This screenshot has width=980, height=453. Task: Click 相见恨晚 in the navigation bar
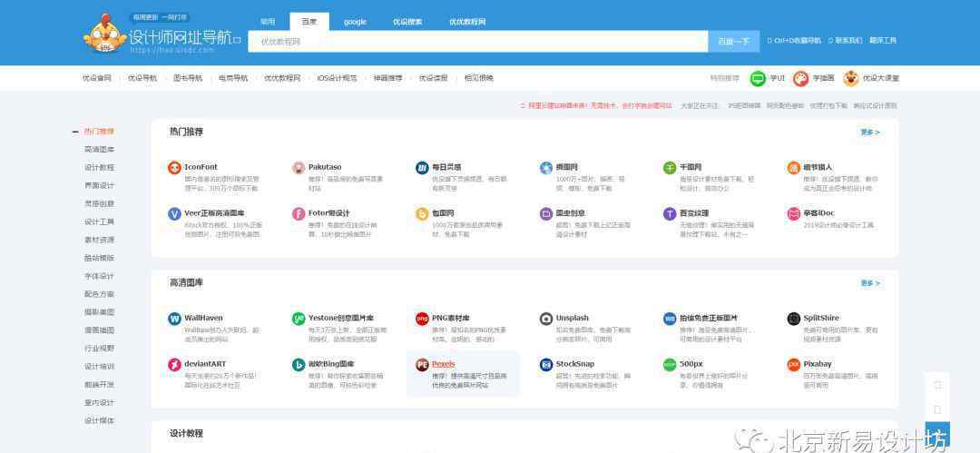click(479, 78)
